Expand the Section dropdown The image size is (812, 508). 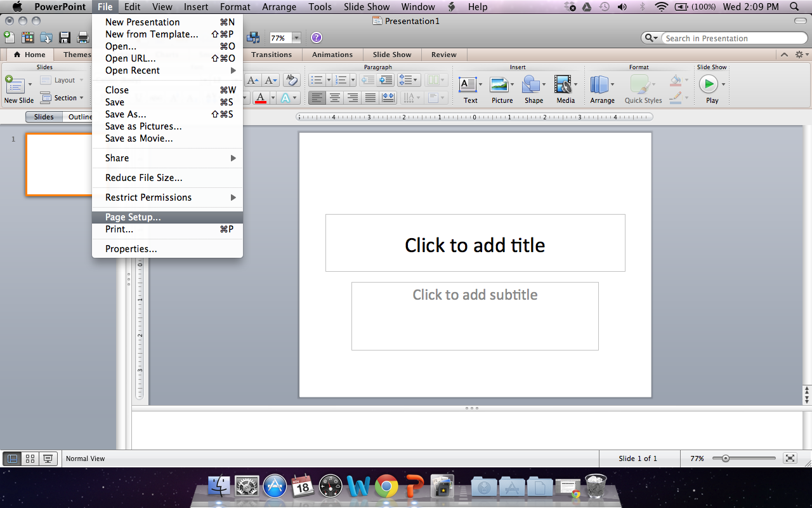(x=82, y=98)
